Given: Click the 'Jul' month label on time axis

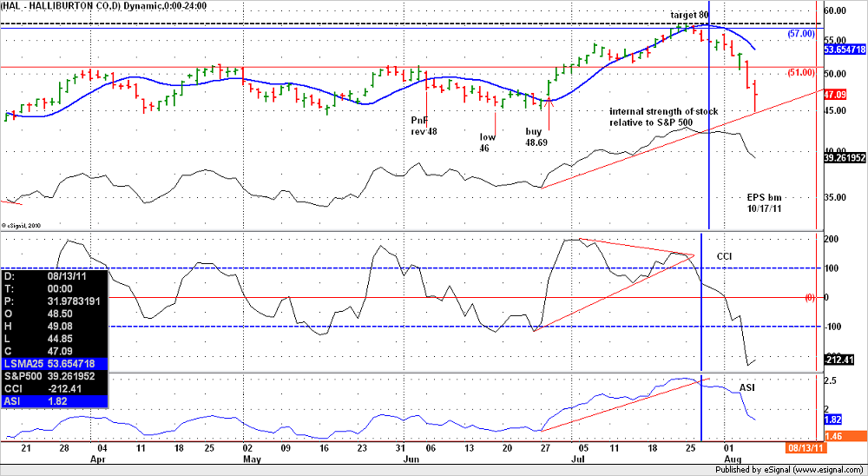Looking at the screenshot, I should click(577, 459).
